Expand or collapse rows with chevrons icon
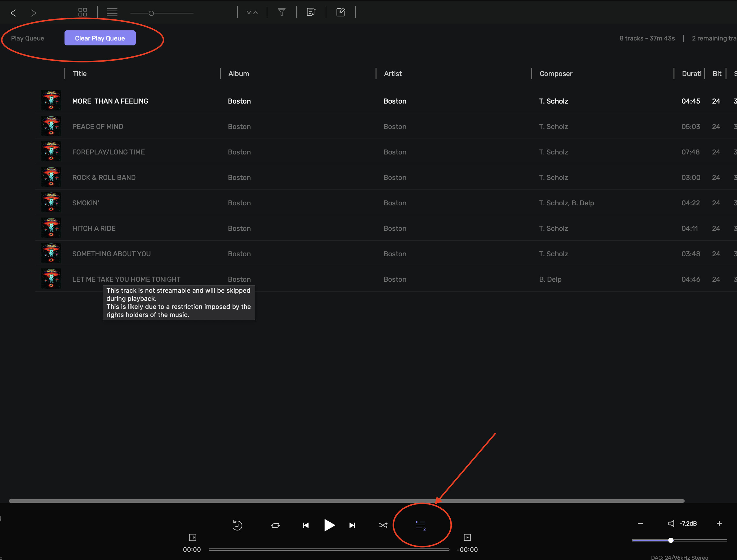 (x=252, y=12)
